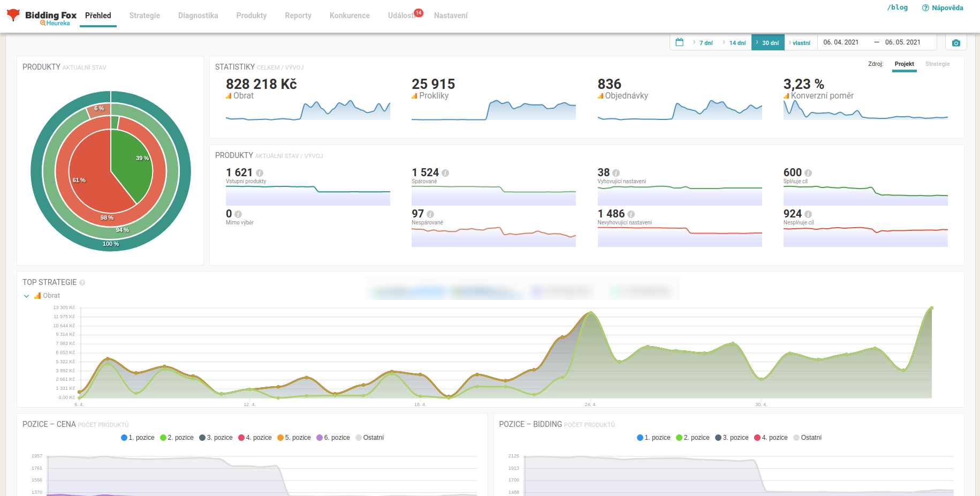Click the Obrat bar chart icon in TOP STRATEGIE
The width and height of the screenshot is (980, 496).
(37, 296)
